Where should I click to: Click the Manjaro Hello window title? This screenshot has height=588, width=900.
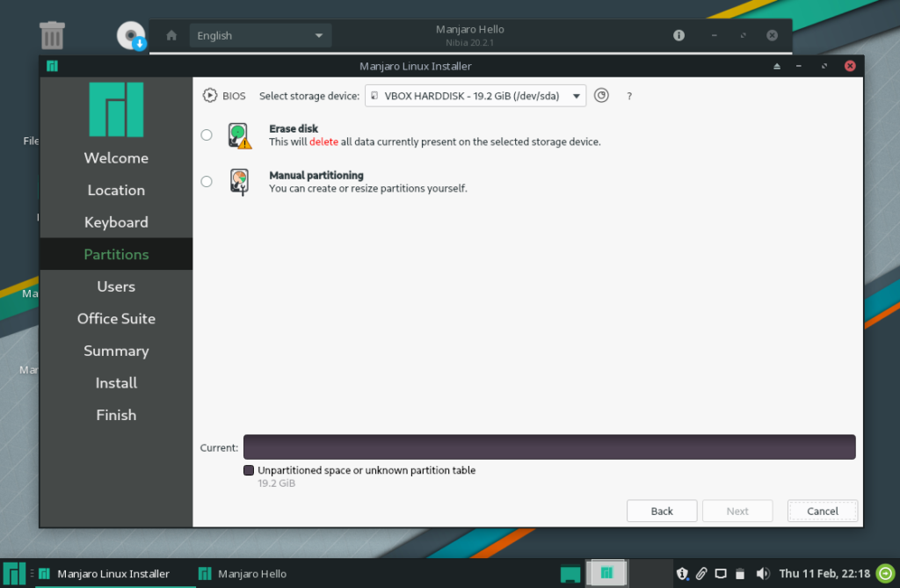[x=469, y=29]
